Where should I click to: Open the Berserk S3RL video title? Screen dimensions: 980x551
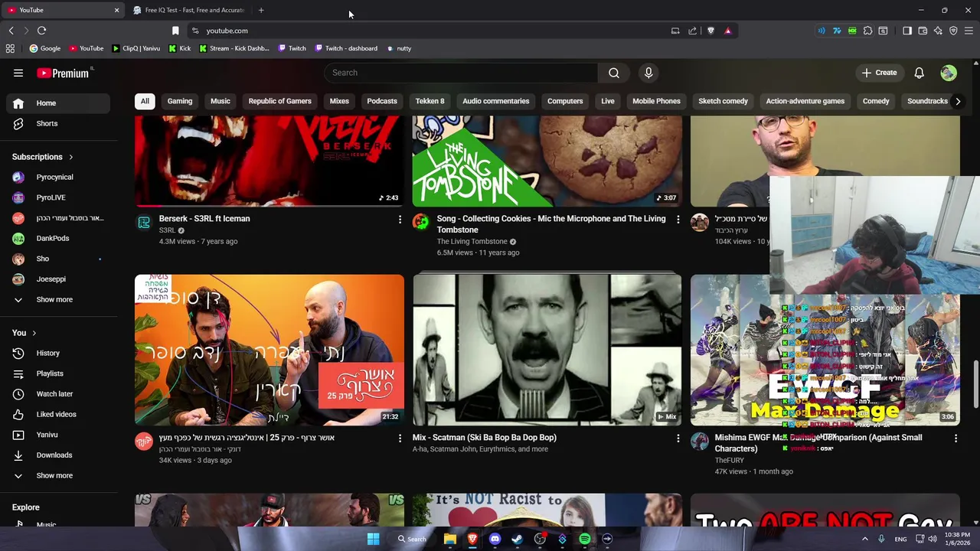tap(204, 219)
